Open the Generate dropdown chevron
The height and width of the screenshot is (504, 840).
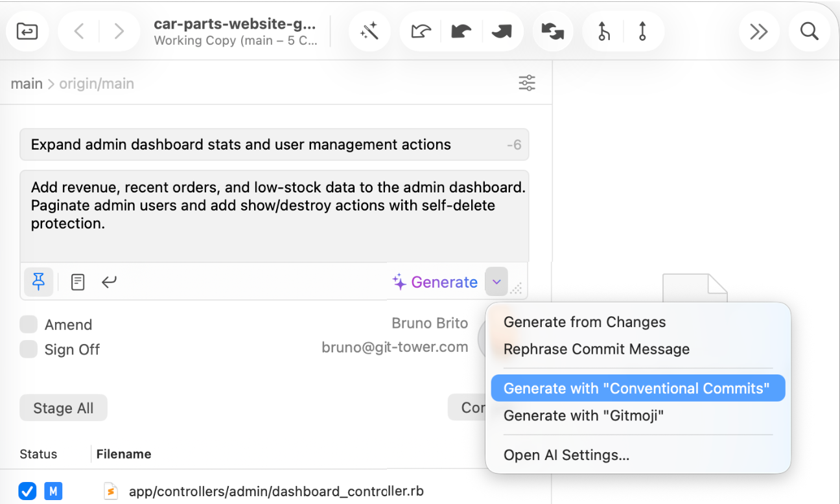coord(496,282)
